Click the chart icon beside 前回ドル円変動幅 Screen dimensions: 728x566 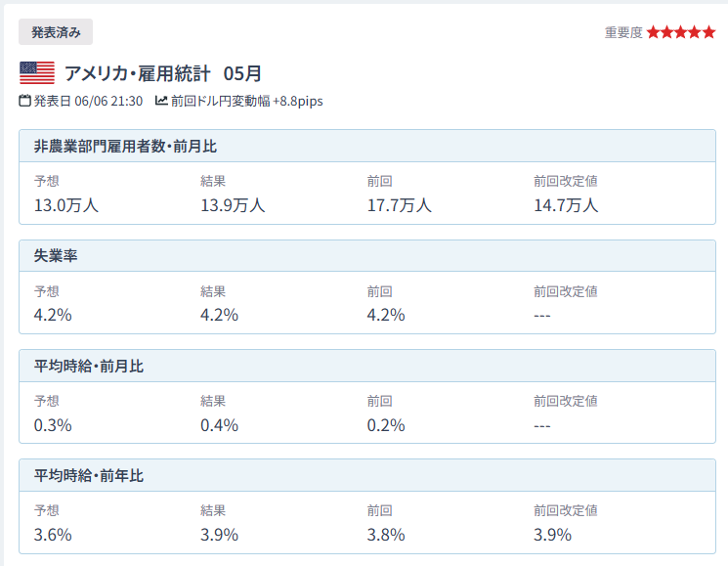coord(161,101)
